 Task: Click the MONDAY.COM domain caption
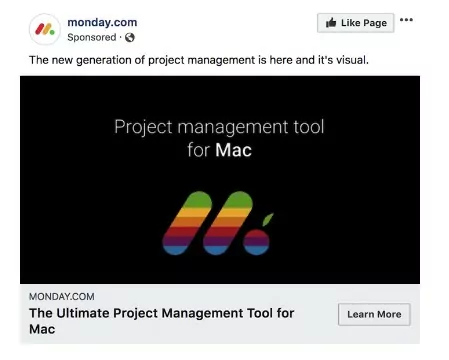(62, 296)
